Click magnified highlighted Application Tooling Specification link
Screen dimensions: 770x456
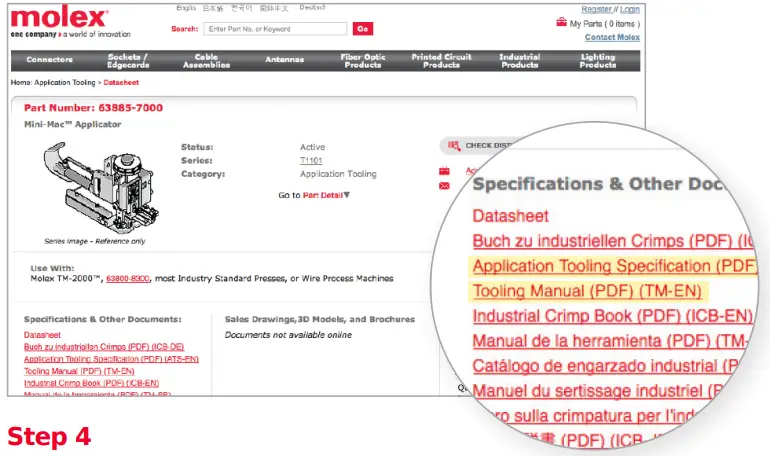[613, 266]
